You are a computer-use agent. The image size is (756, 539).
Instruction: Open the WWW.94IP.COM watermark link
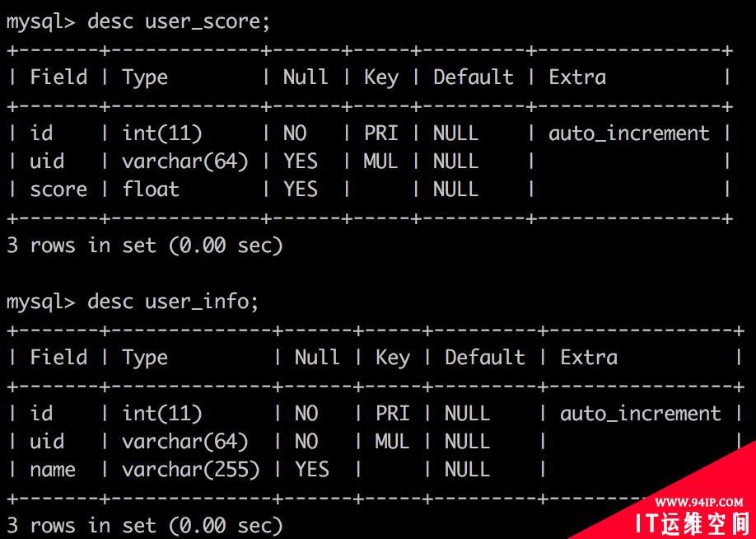(x=698, y=503)
